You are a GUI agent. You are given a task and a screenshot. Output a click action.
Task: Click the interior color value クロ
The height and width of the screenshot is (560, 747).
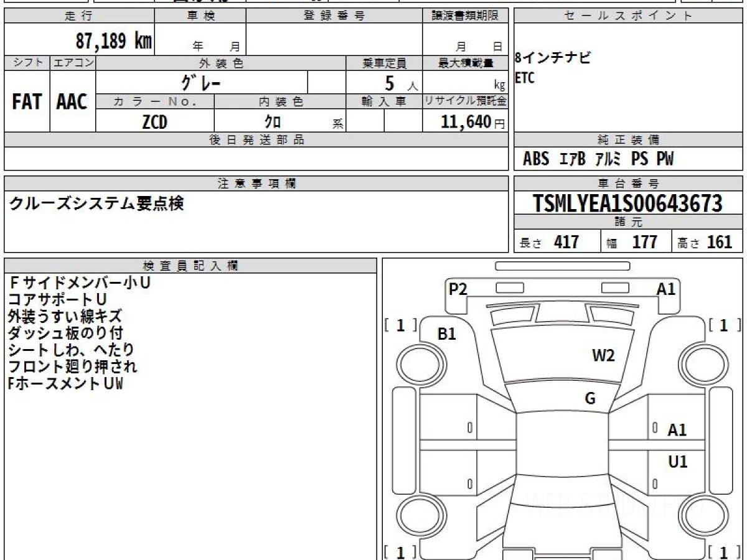coord(273,122)
